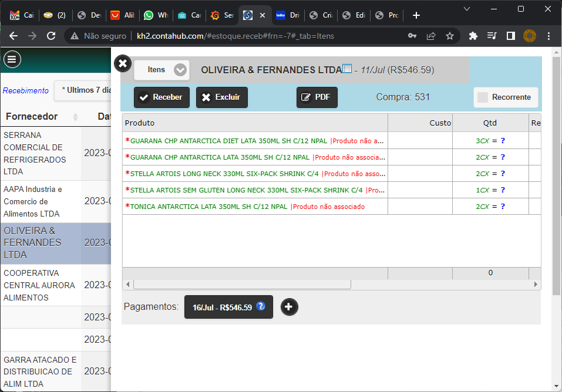Switch to the Gmail browser tab
562x392 pixels.
[x=22, y=15]
